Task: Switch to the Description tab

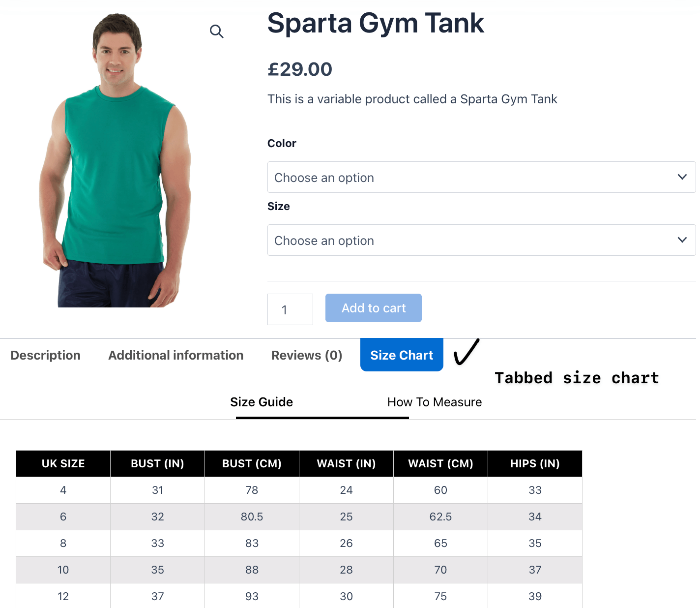Action: coord(45,355)
